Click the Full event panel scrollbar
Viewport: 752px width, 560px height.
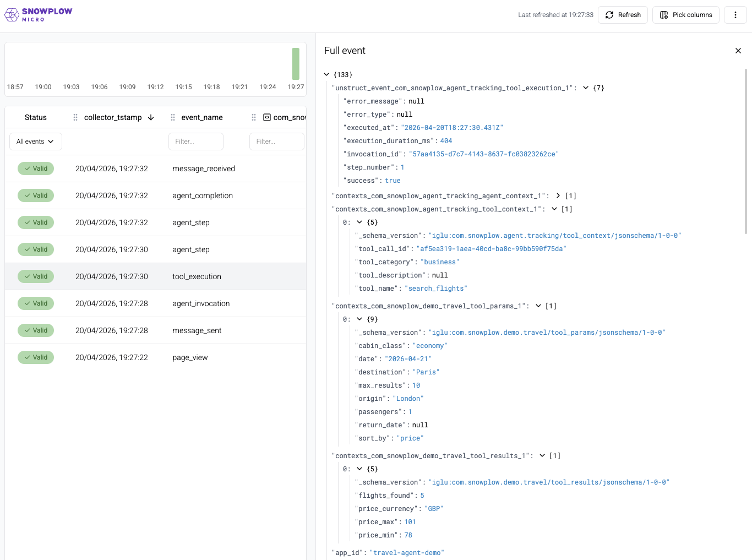point(746,151)
